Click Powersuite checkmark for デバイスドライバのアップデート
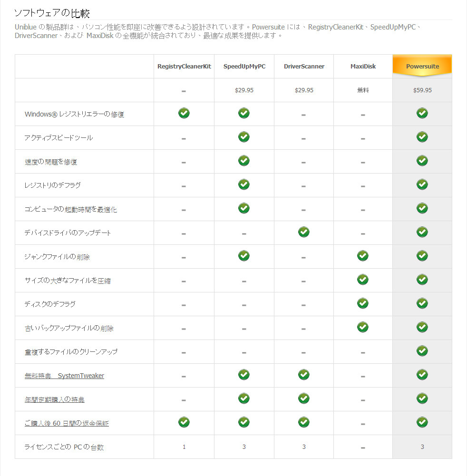This screenshot has width=467, height=476. coord(422,232)
